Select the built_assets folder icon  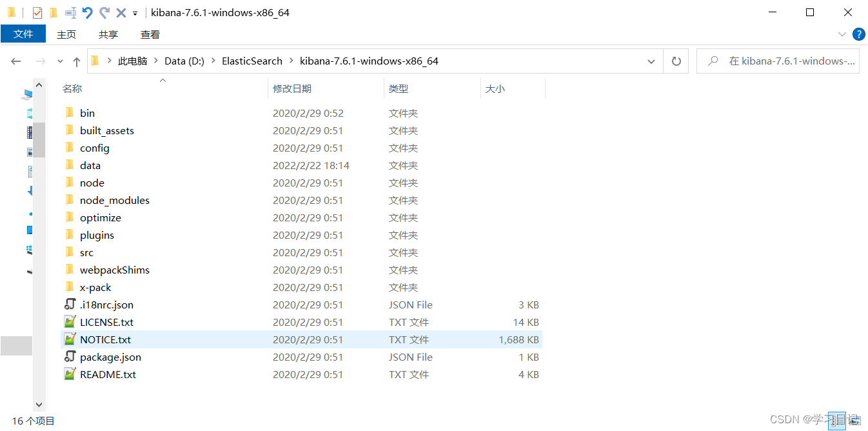point(70,130)
